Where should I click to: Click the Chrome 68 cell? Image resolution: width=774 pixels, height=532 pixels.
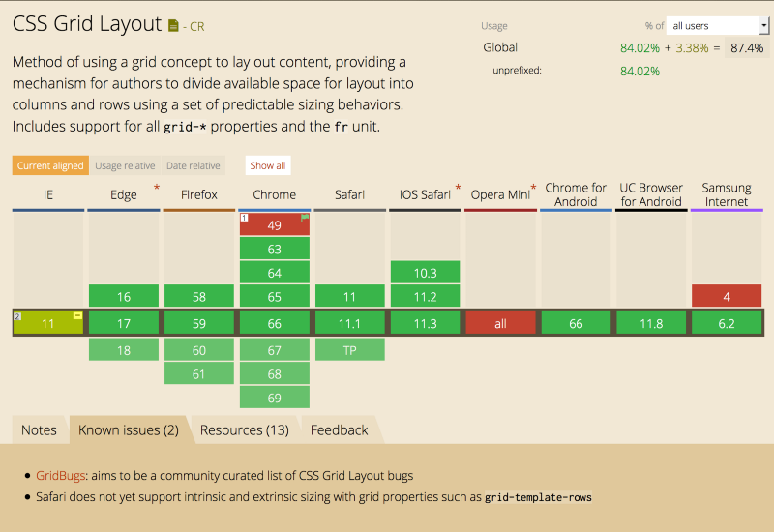[275, 373]
